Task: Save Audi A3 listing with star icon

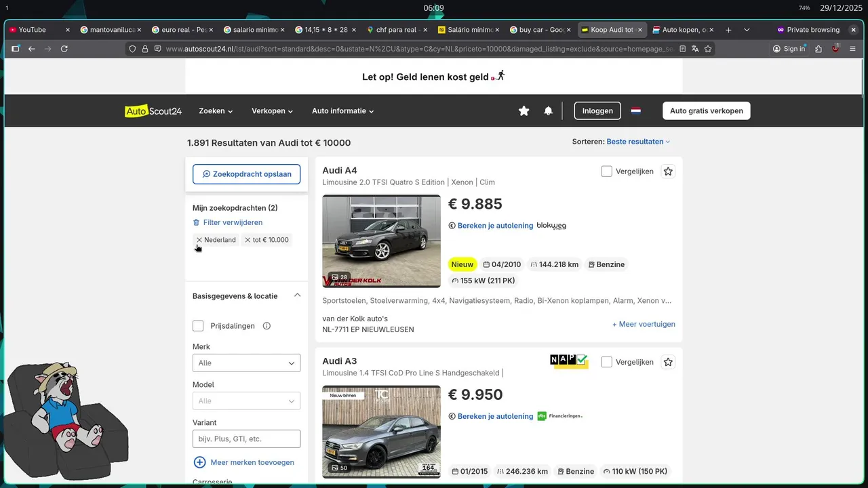Action: click(668, 362)
